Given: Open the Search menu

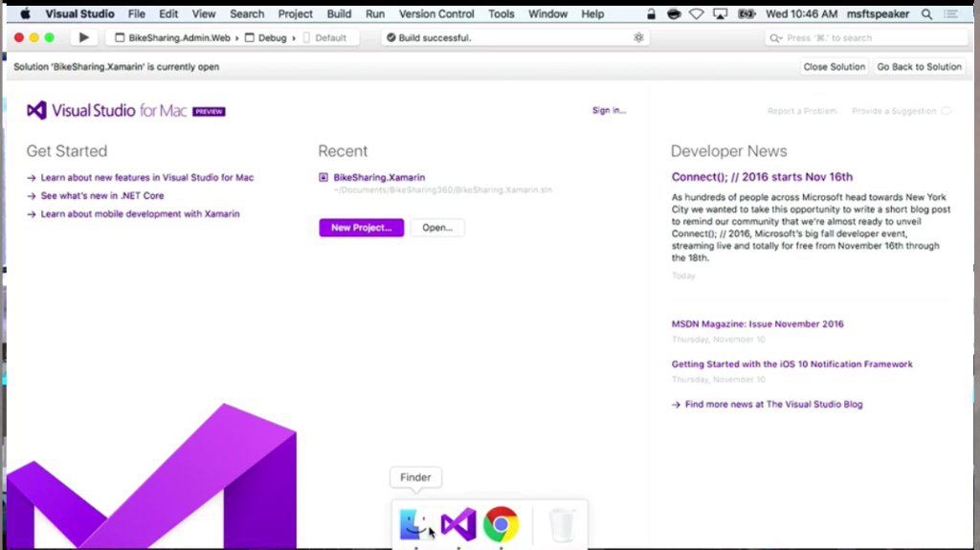Looking at the screenshot, I should point(247,13).
